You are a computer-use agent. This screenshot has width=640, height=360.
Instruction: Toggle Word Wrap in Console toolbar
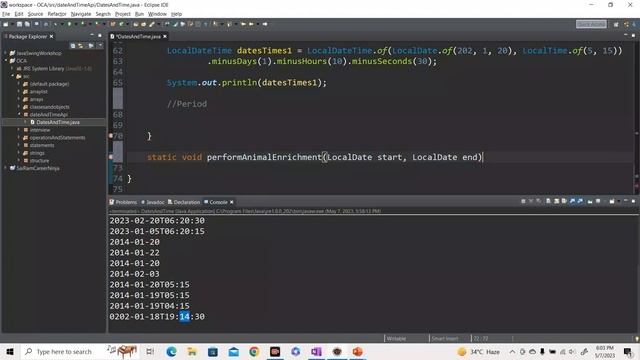tap(564, 201)
